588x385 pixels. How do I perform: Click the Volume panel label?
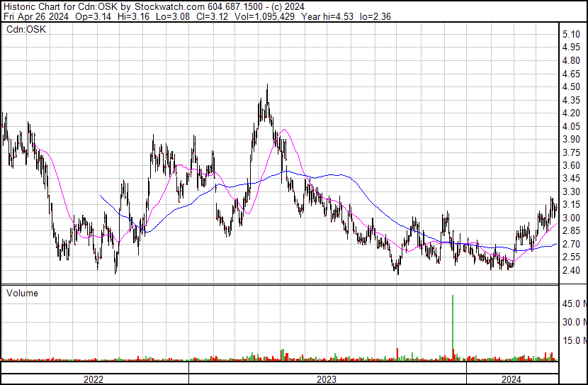pyautogui.click(x=22, y=293)
